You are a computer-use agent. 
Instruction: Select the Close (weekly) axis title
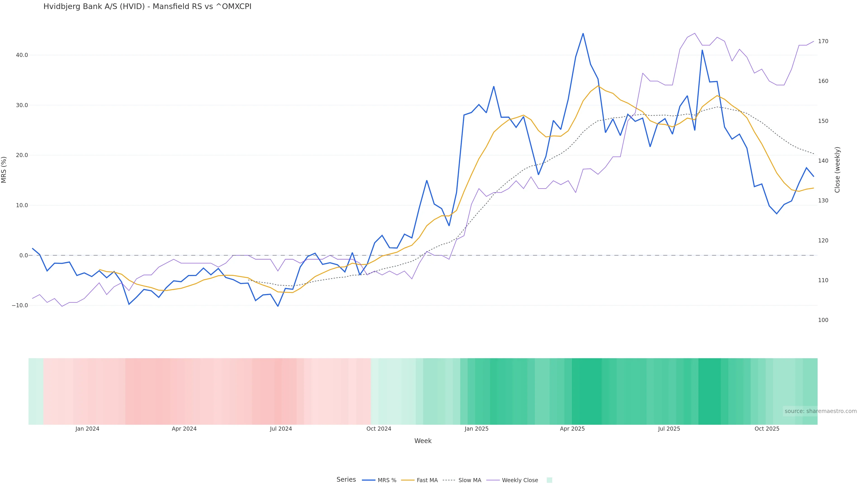click(837, 170)
